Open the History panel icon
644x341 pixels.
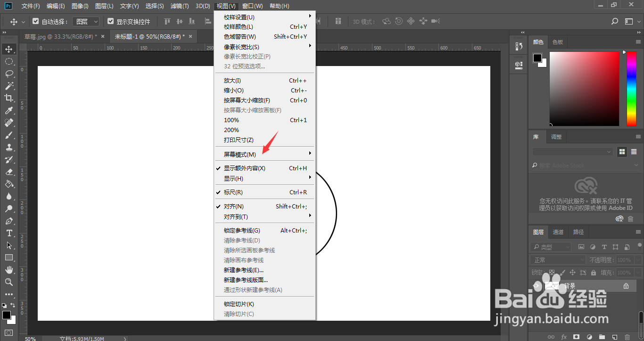coord(519,46)
